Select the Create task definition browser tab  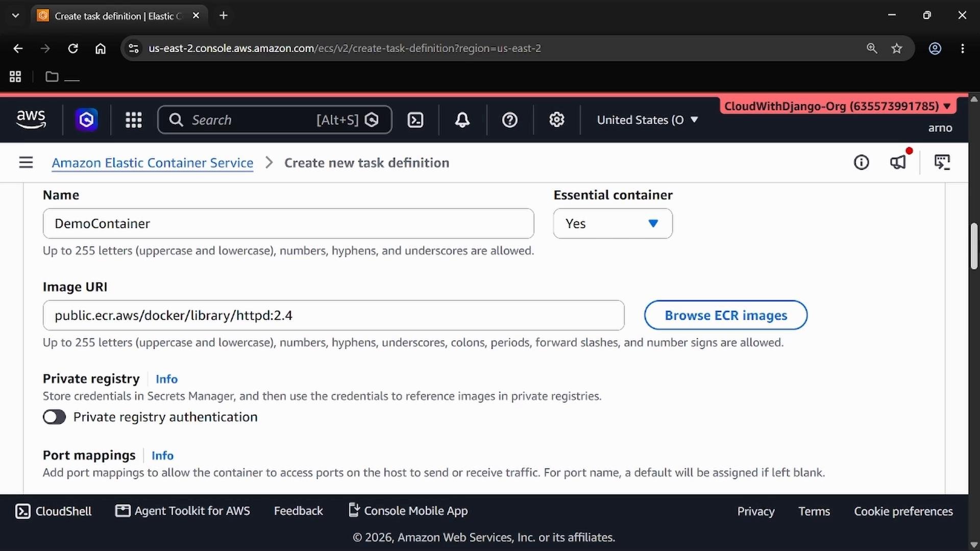click(119, 16)
